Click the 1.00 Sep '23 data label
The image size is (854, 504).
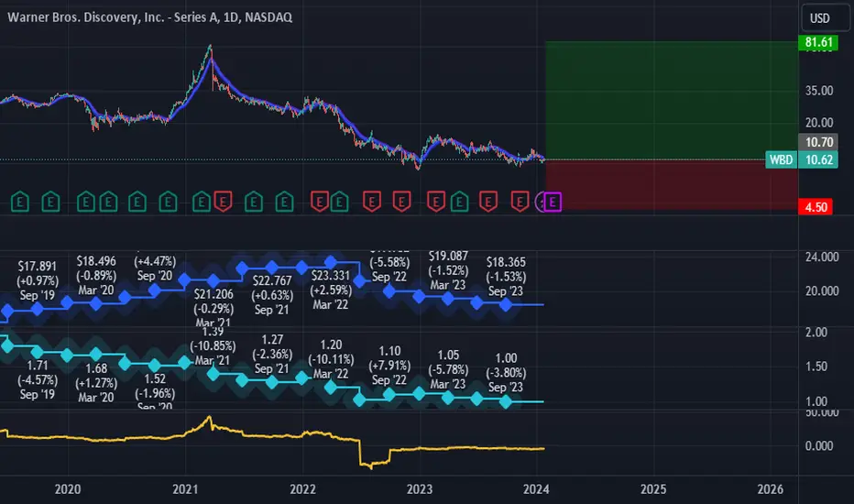pos(506,373)
